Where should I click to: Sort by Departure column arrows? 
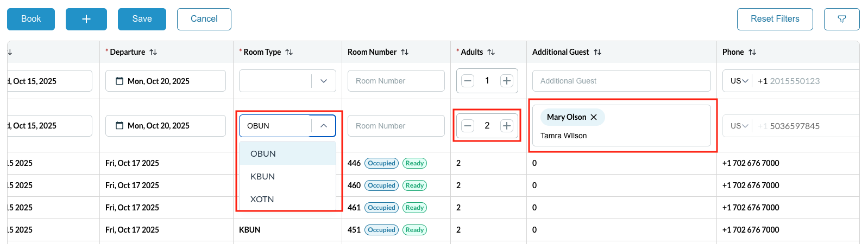[153, 52]
